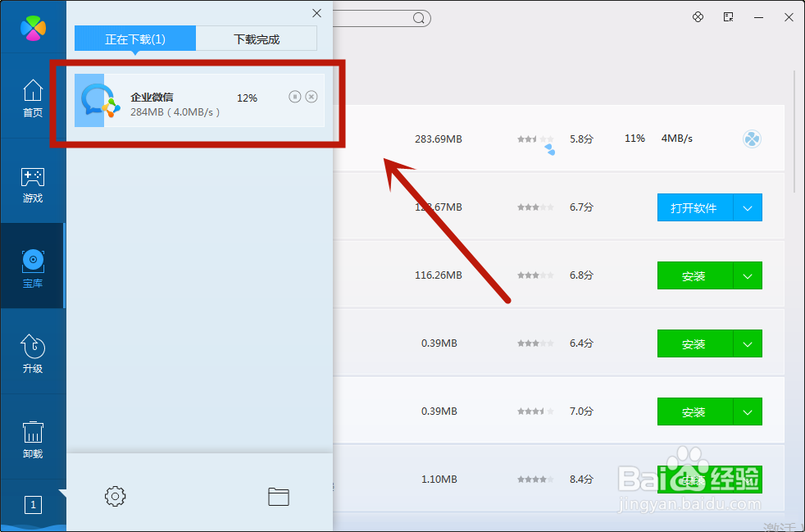This screenshot has height=532, width=805.
Task: Expand install options for the 7.0分 row
Action: tap(748, 412)
